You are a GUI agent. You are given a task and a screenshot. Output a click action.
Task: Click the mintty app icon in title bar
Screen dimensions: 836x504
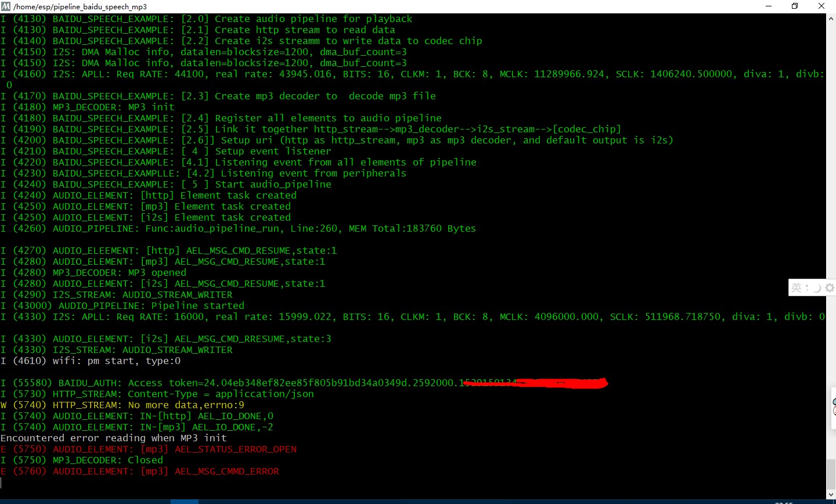6,6
